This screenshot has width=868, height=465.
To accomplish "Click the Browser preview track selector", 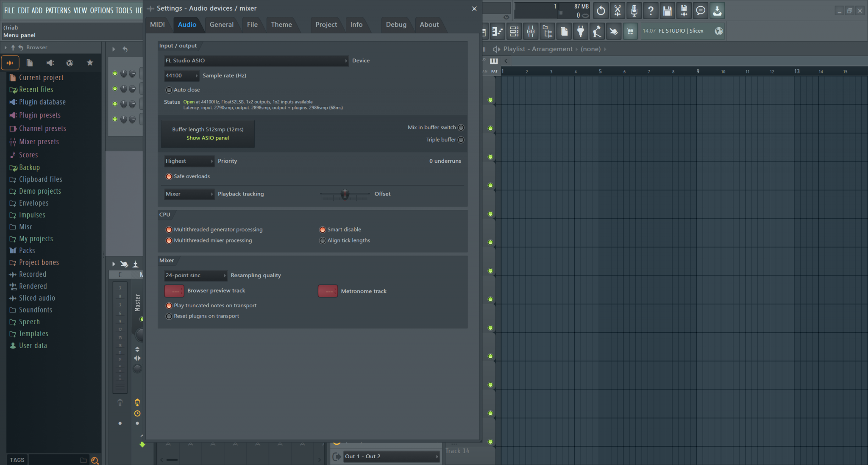I will [174, 291].
